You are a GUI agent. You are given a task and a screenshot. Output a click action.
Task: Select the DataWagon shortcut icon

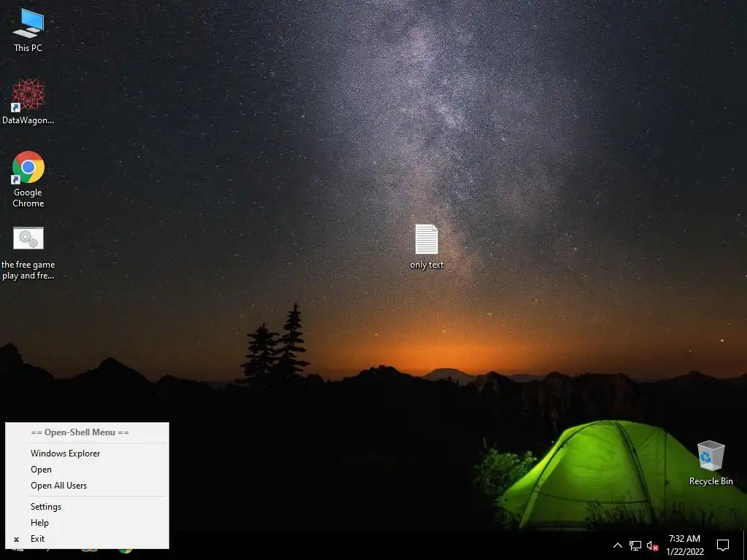point(28,102)
